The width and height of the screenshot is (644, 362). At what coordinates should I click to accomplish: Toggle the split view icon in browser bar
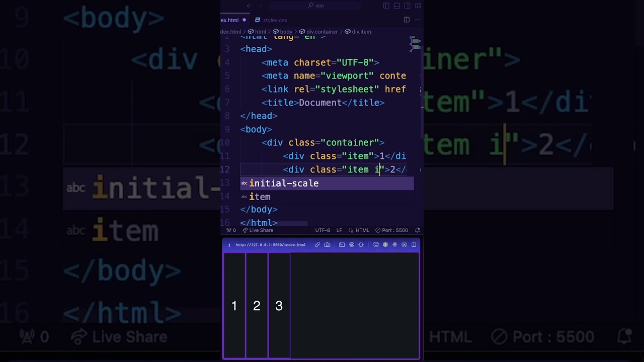coord(414,245)
